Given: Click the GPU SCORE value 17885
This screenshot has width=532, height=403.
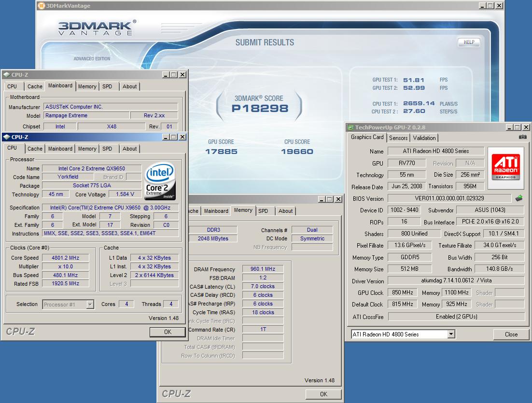Looking at the screenshot, I should [x=221, y=152].
